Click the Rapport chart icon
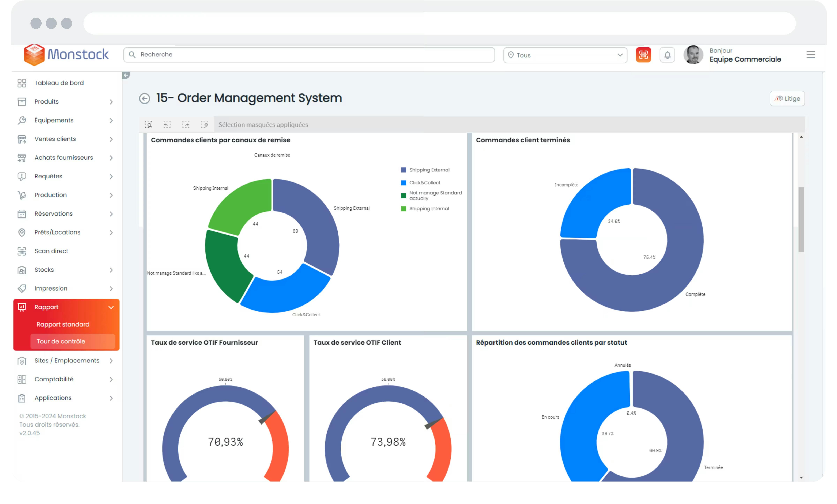 pyautogui.click(x=22, y=307)
